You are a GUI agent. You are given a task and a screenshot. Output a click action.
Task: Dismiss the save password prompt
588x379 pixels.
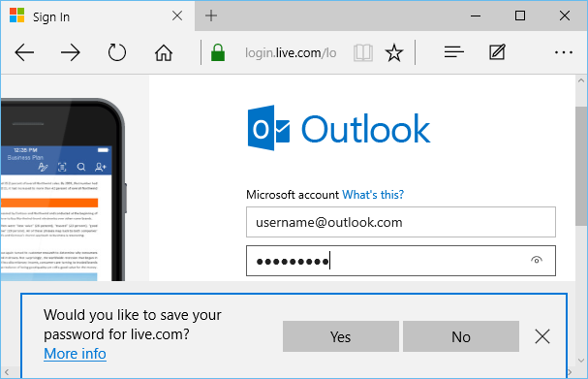point(542,336)
